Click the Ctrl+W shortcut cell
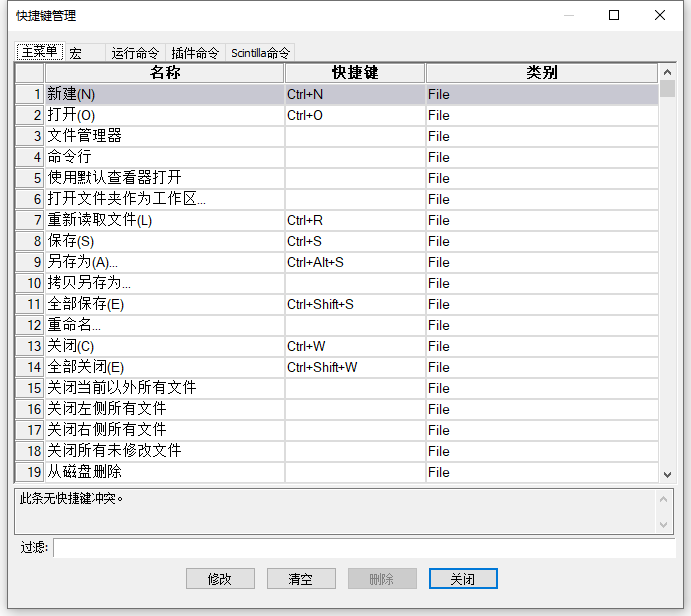The image size is (691, 616). pyautogui.click(x=355, y=346)
